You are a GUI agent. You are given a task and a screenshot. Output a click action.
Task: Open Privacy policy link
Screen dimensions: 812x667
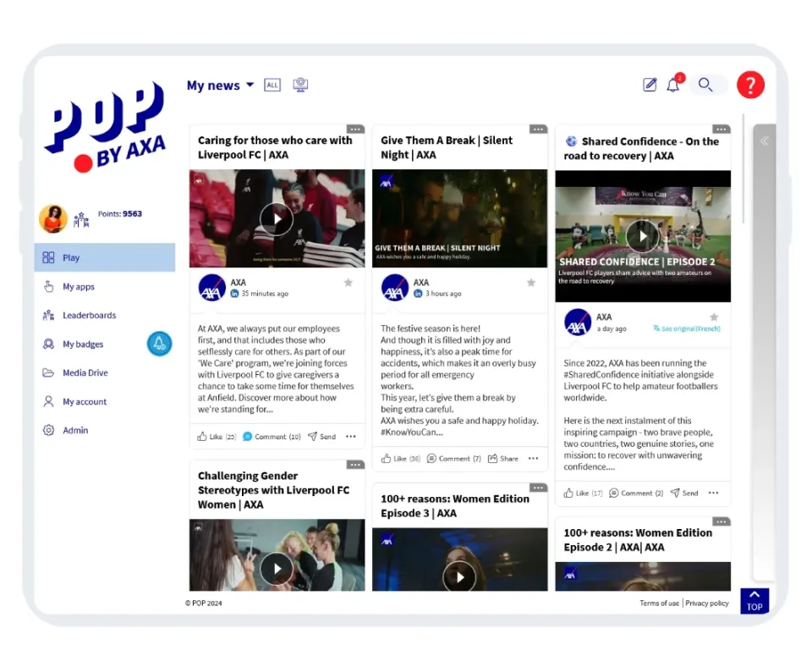[x=707, y=604]
